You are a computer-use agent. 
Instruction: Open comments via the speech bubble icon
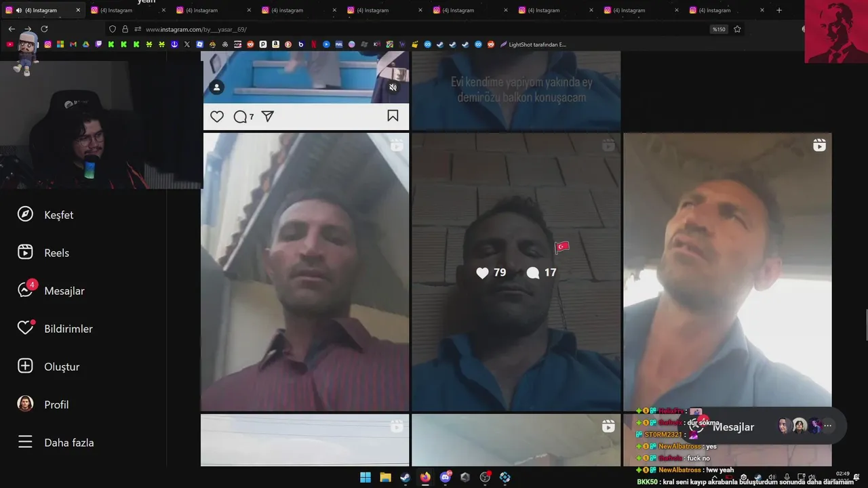pyautogui.click(x=240, y=117)
